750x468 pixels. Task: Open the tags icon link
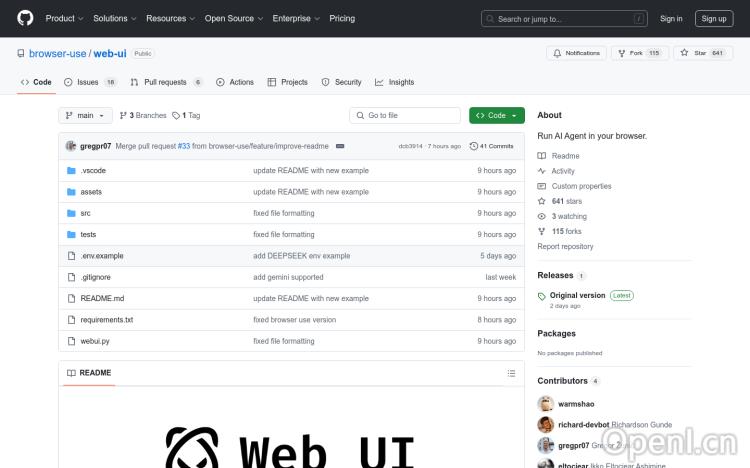point(176,115)
